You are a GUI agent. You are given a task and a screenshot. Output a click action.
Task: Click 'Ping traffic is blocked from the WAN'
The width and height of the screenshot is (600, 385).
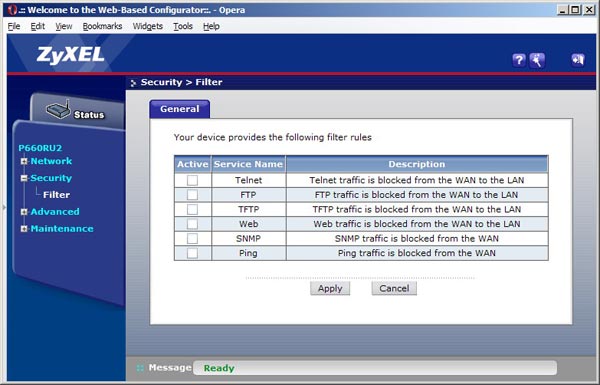click(x=417, y=253)
